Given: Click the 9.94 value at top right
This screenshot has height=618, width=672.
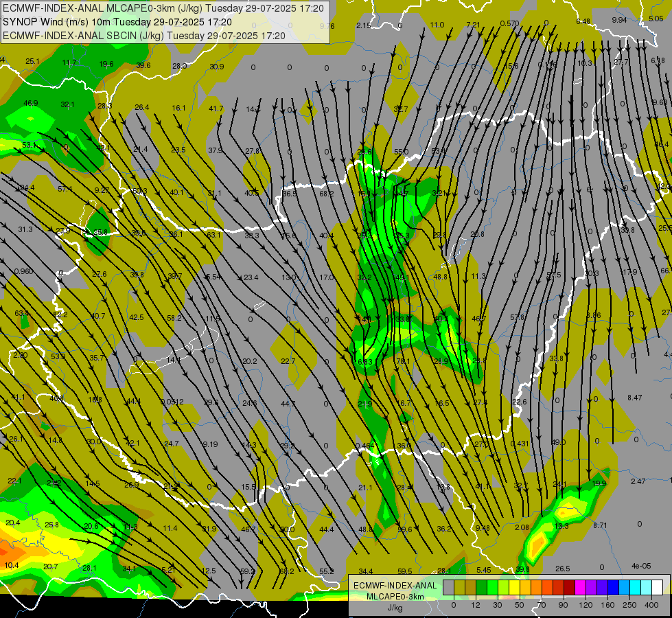Looking at the screenshot, I should point(619,20).
